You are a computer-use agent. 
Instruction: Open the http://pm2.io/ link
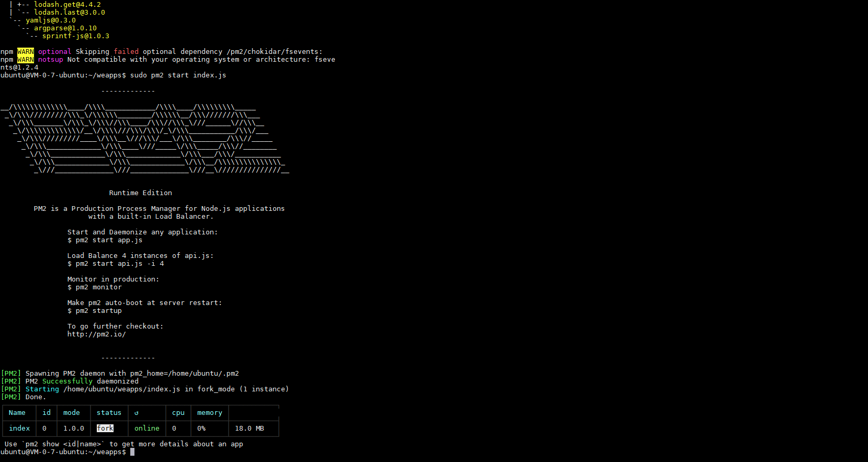click(x=96, y=334)
